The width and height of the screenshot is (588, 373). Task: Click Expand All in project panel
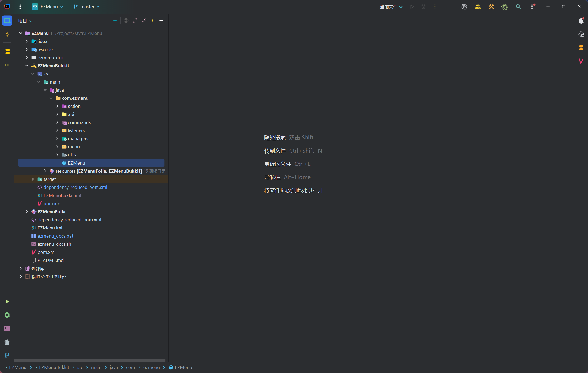135,21
